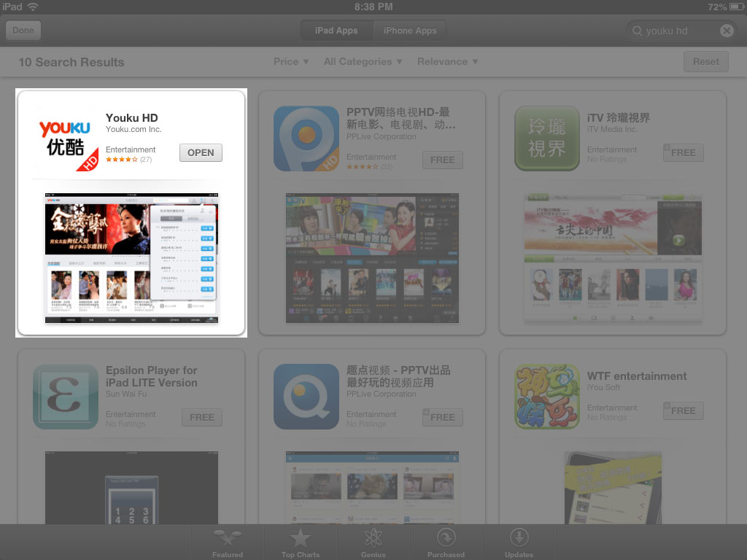This screenshot has height=560, width=747.
Task: Get free Epsilon Player LITE app
Action: (202, 418)
